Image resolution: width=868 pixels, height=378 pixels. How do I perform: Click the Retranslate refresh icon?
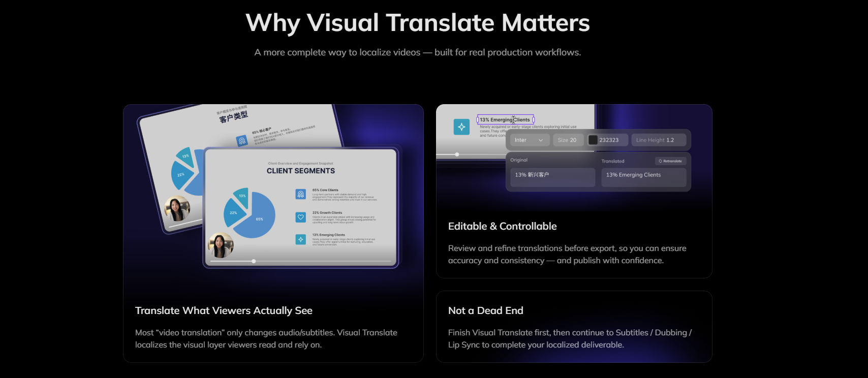660,161
